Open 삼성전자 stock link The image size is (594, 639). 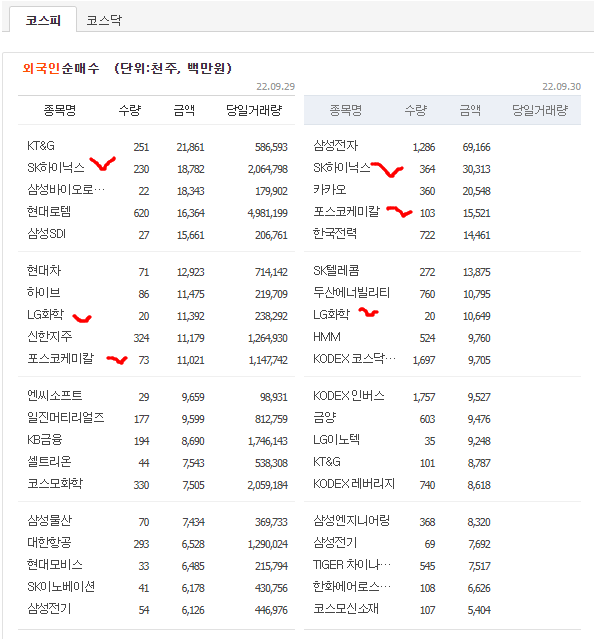[335, 145]
